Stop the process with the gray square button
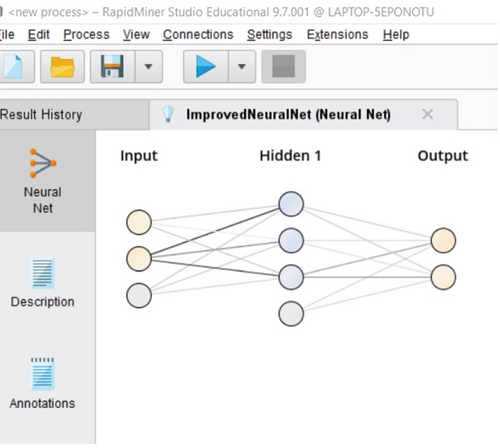This screenshot has height=448, width=500. pyautogui.click(x=283, y=67)
